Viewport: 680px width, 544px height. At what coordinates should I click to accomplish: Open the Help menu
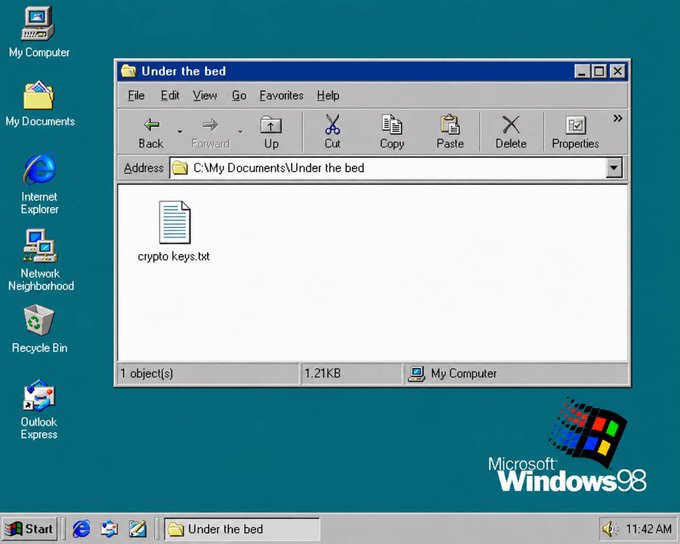coord(328,95)
